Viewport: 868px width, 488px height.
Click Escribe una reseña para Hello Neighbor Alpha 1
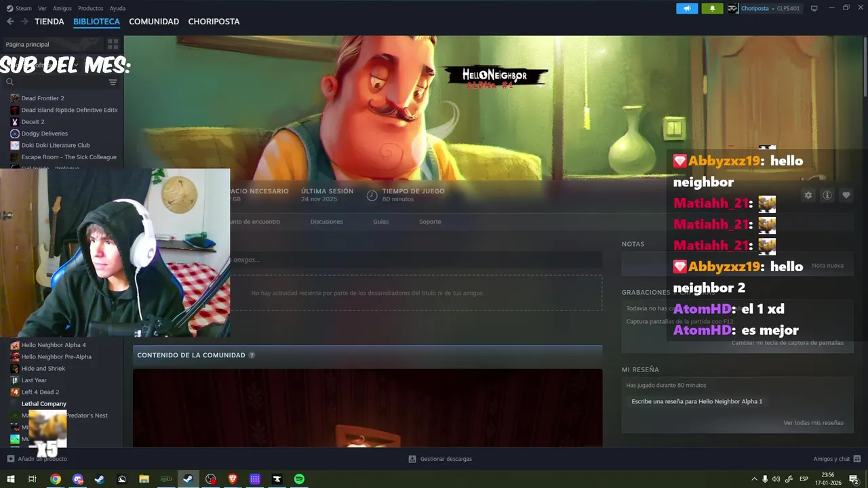696,401
